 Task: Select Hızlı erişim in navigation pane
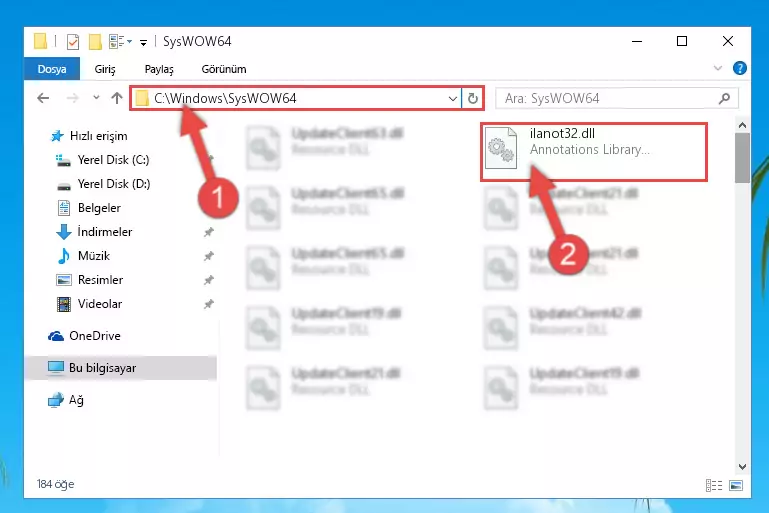point(99,136)
